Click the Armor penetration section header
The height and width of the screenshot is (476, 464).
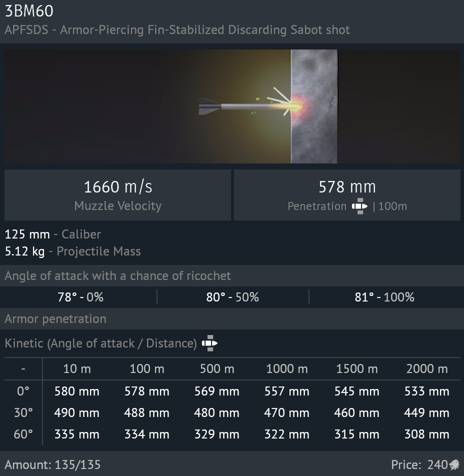click(x=55, y=319)
